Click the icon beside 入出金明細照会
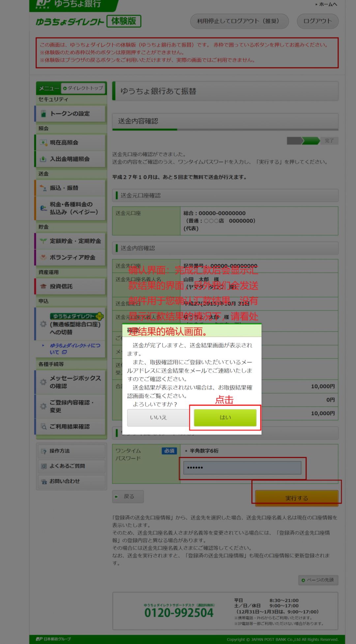The image size is (356, 644). [x=43, y=159]
